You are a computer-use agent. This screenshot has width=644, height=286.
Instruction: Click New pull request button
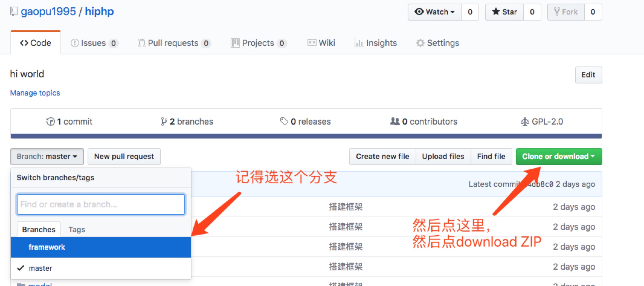[x=124, y=157]
